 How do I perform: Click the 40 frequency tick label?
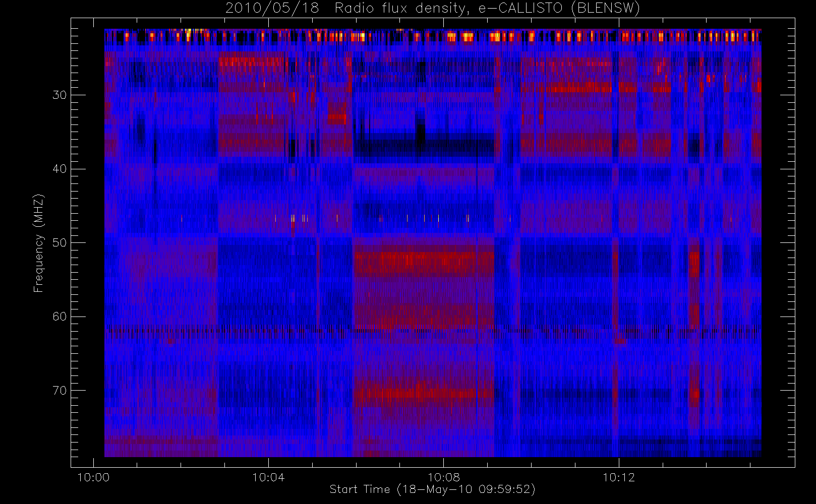(x=60, y=169)
